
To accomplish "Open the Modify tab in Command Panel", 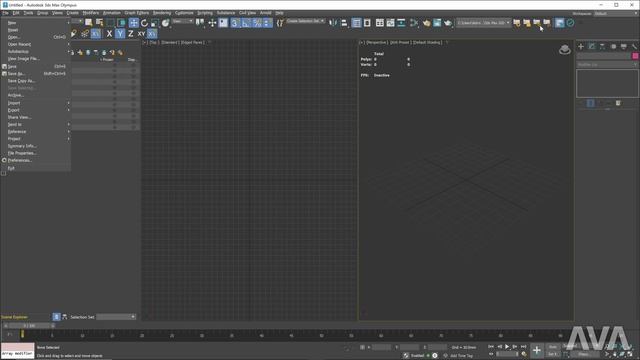I will point(591,47).
